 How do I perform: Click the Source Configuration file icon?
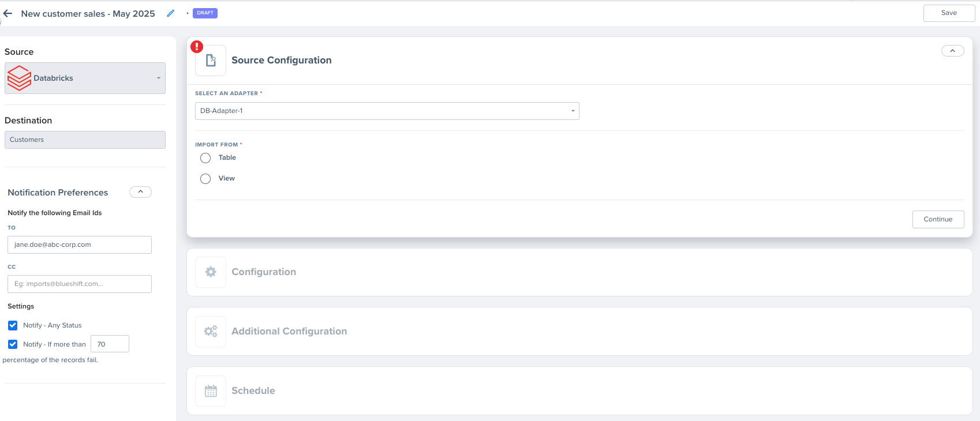pyautogui.click(x=211, y=61)
